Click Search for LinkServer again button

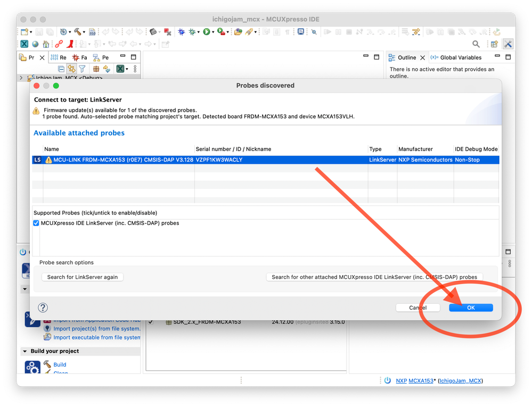83,277
